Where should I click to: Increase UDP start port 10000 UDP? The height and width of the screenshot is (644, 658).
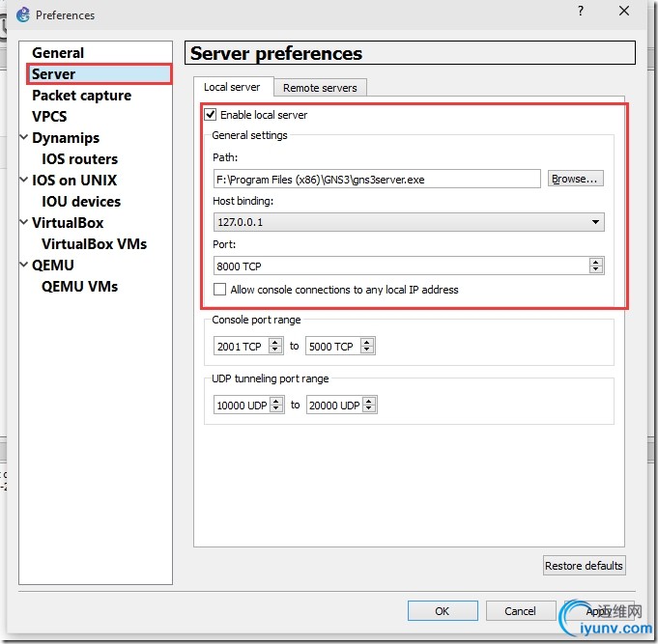276,401
